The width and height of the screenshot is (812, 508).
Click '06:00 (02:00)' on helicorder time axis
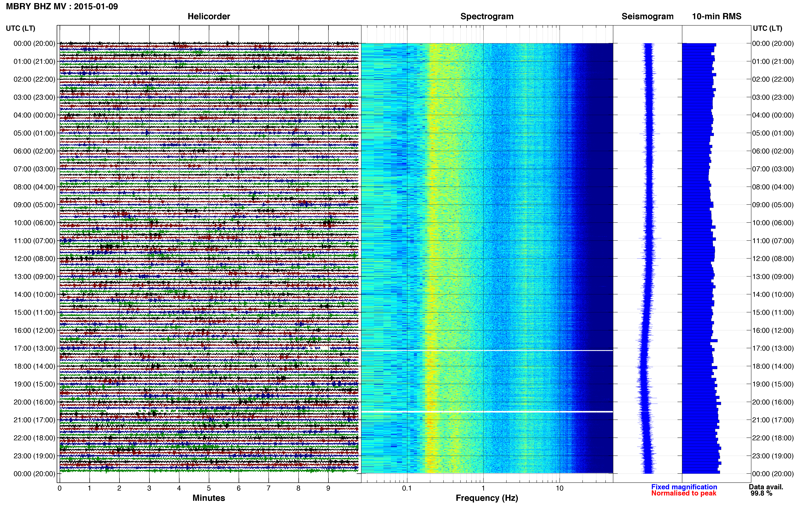coord(34,151)
